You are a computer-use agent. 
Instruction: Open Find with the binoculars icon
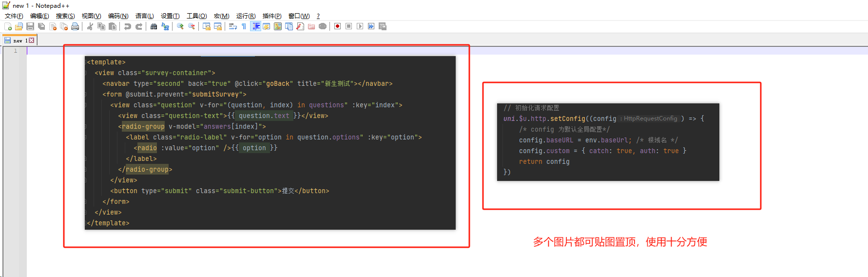click(154, 26)
